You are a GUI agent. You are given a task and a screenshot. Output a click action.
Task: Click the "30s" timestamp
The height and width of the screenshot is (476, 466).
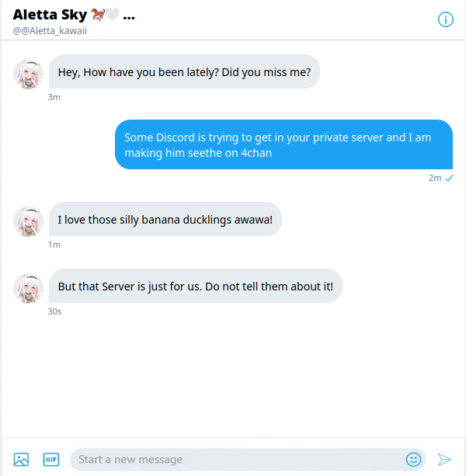[54, 311]
